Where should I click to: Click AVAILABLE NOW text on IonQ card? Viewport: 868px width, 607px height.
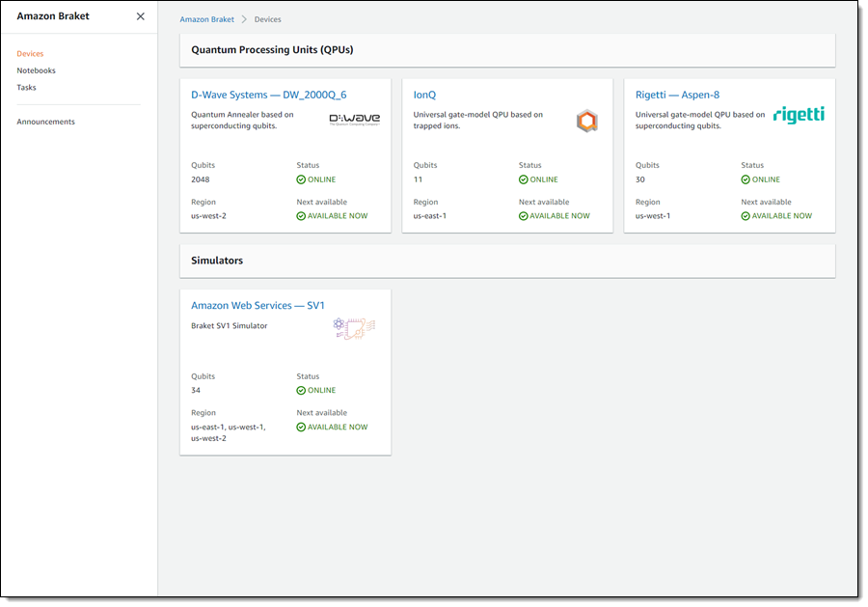559,216
